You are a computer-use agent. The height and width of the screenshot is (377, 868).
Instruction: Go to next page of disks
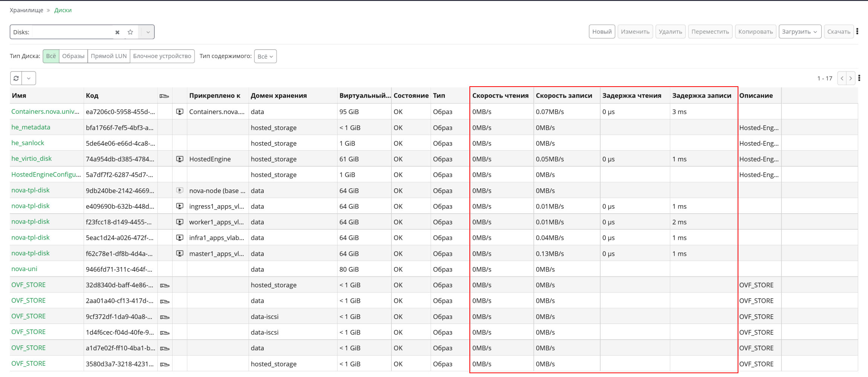tap(851, 78)
